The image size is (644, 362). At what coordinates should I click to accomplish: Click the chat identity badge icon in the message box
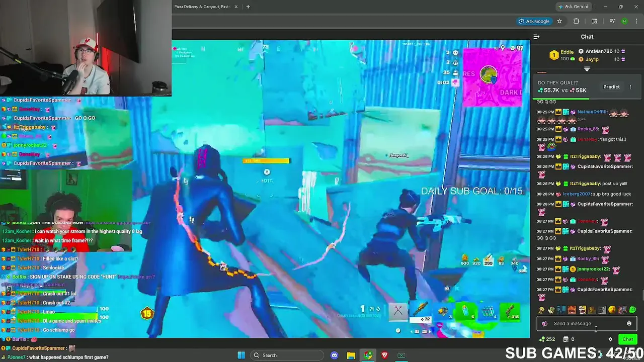(x=544, y=324)
